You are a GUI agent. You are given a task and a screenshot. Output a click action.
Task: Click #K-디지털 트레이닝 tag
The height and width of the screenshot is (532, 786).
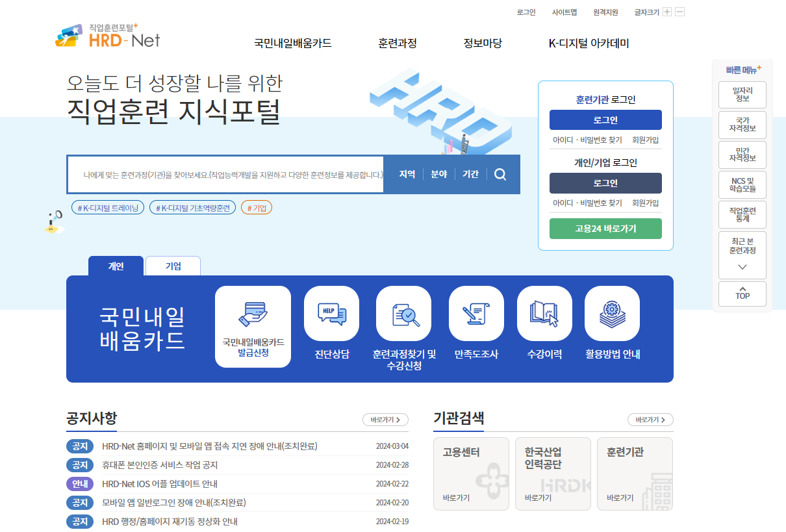[108, 208]
